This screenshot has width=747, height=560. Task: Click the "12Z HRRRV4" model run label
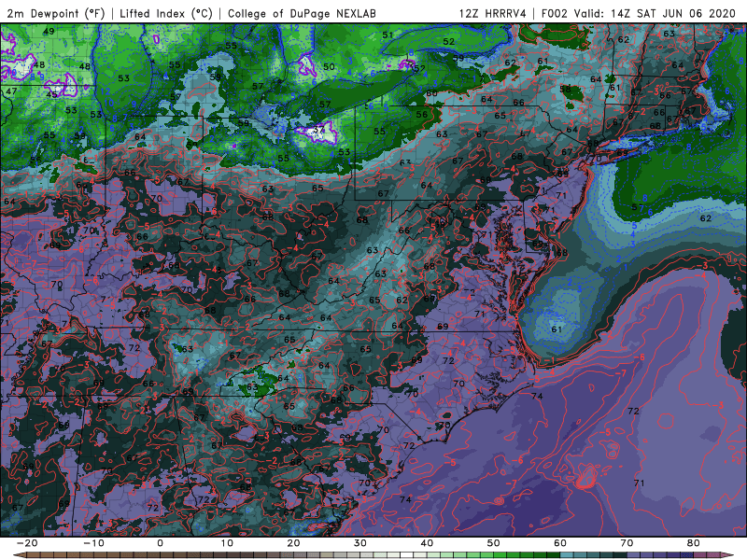[x=492, y=13]
